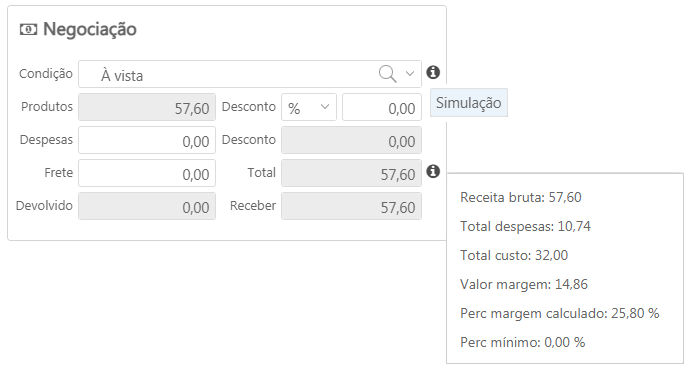Click the Total despesas: 10,74 line
The image size is (690, 371).
click(x=525, y=226)
